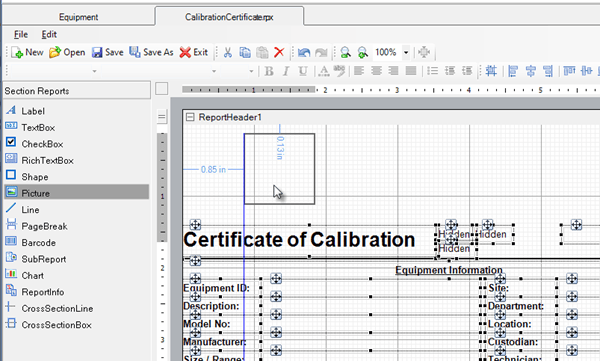Select the CalibrationCertificate.rpx tab
Image resolution: width=600 pixels, height=361 pixels.
tap(229, 17)
